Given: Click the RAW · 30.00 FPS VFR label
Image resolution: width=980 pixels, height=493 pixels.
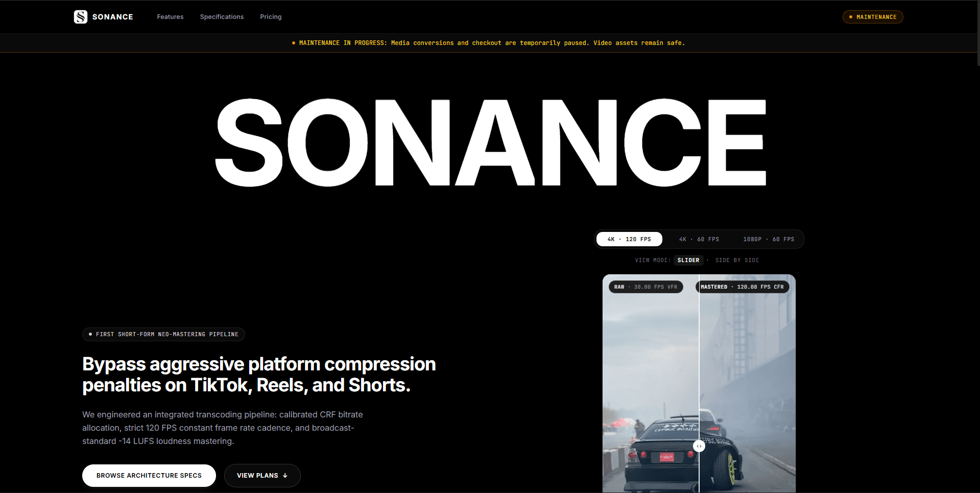Looking at the screenshot, I should click(646, 287).
